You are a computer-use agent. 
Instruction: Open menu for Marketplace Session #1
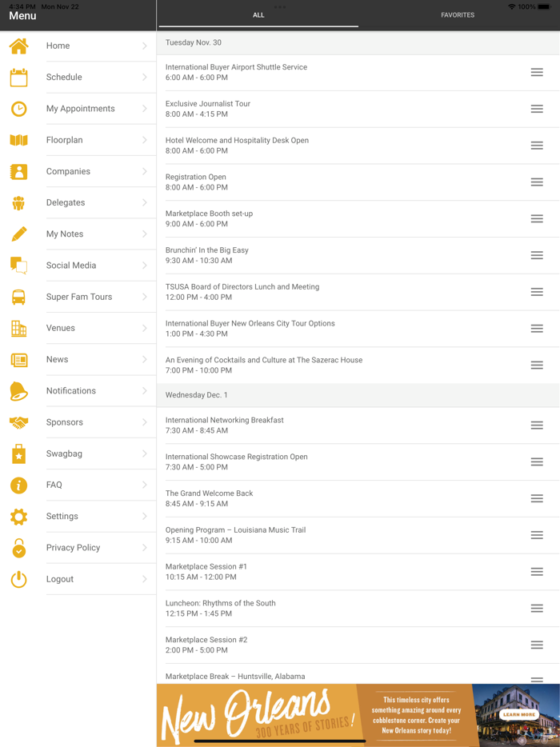(x=537, y=572)
